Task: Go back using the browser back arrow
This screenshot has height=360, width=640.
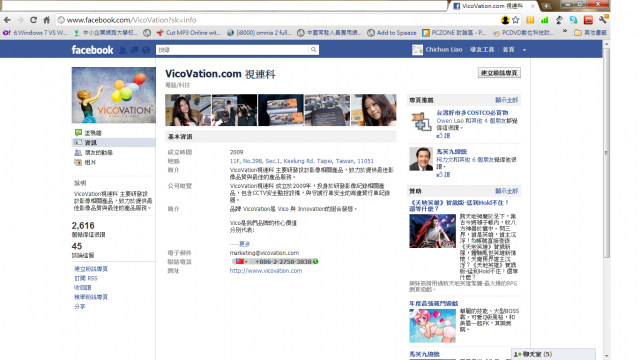Action: pyautogui.click(x=7, y=20)
